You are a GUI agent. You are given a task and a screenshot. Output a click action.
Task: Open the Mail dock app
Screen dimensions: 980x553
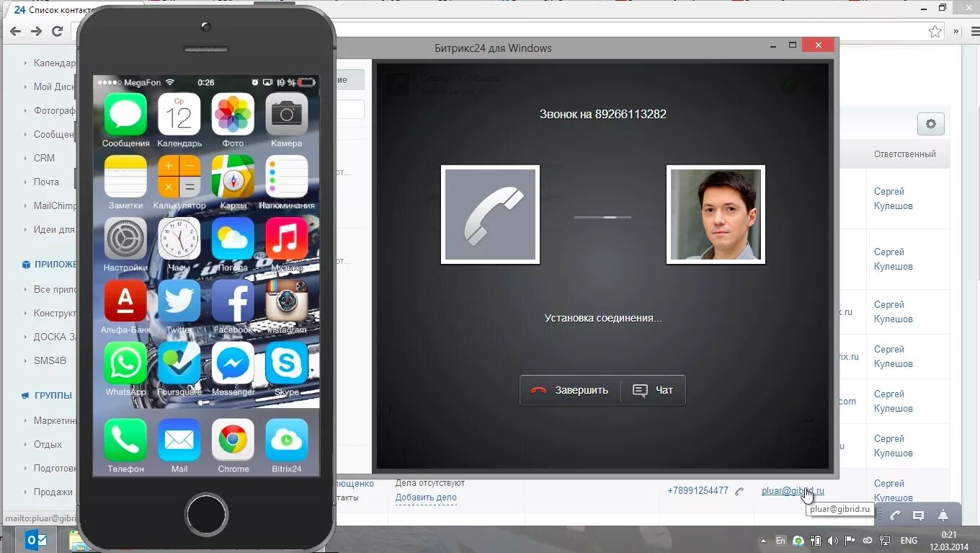[x=179, y=440]
